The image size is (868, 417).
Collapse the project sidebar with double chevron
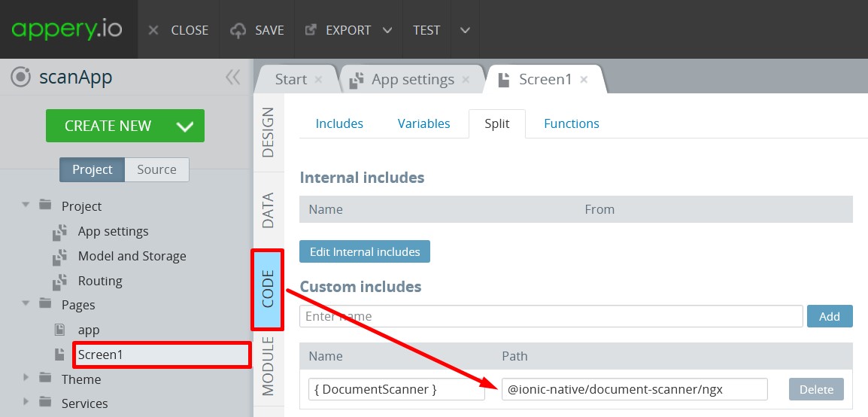coord(233,77)
